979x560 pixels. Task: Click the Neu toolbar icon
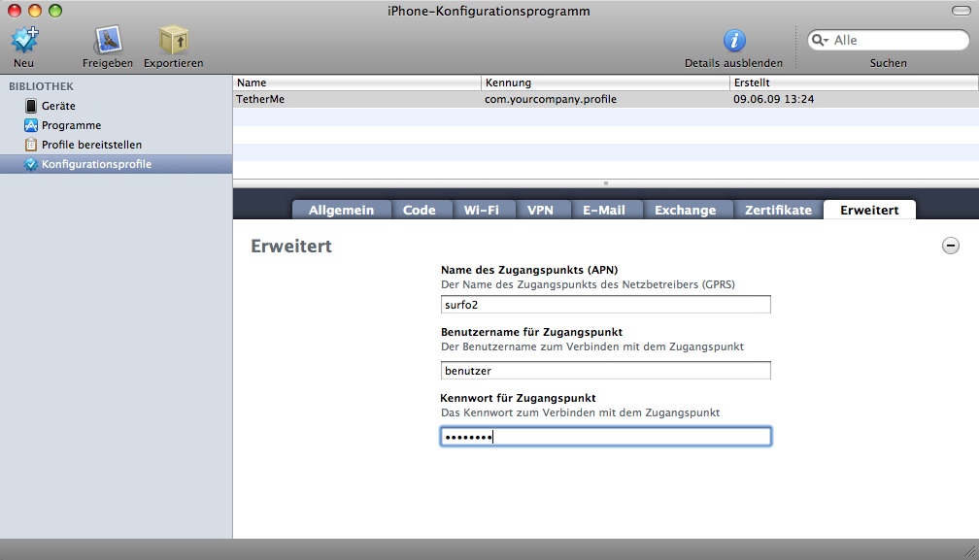(x=24, y=41)
